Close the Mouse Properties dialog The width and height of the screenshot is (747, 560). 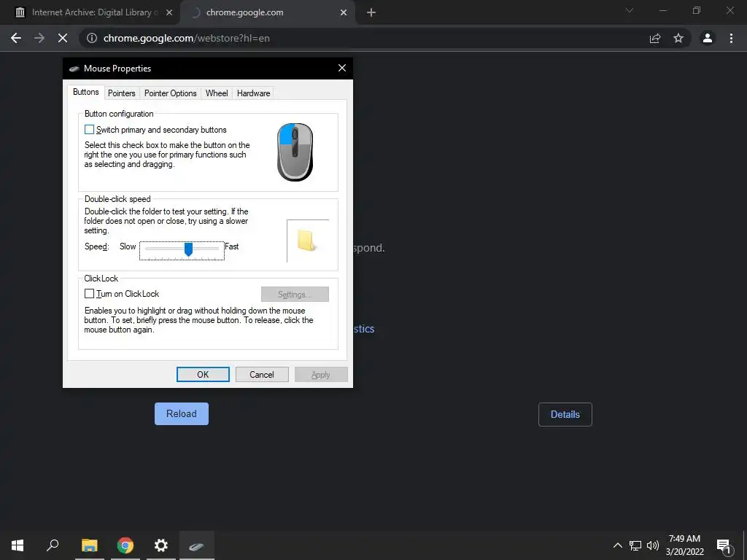(x=342, y=68)
